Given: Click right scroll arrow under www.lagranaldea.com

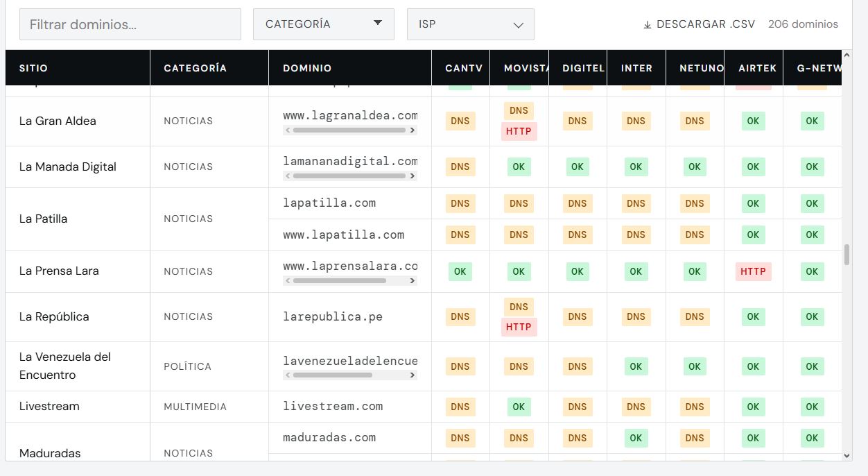Looking at the screenshot, I should 413,130.
